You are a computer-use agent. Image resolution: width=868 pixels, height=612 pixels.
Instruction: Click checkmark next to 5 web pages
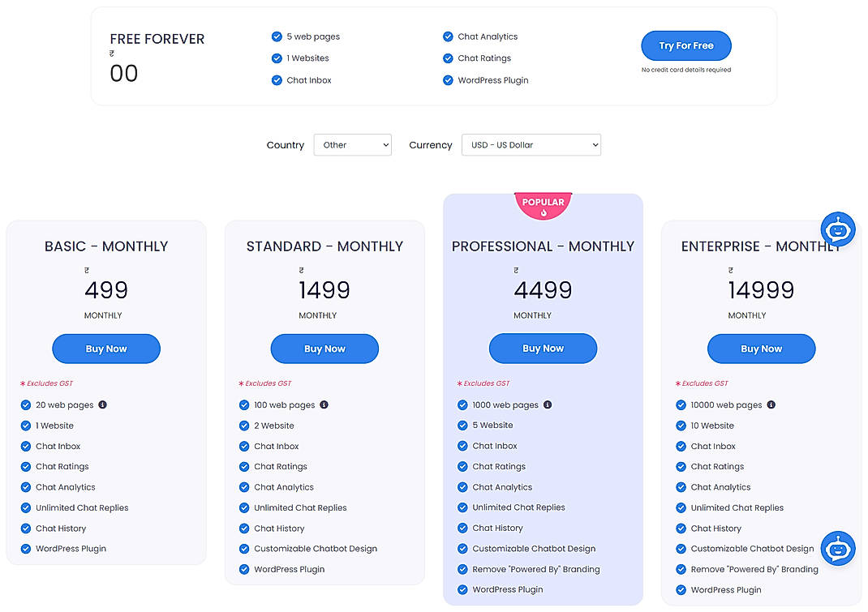click(277, 36)
